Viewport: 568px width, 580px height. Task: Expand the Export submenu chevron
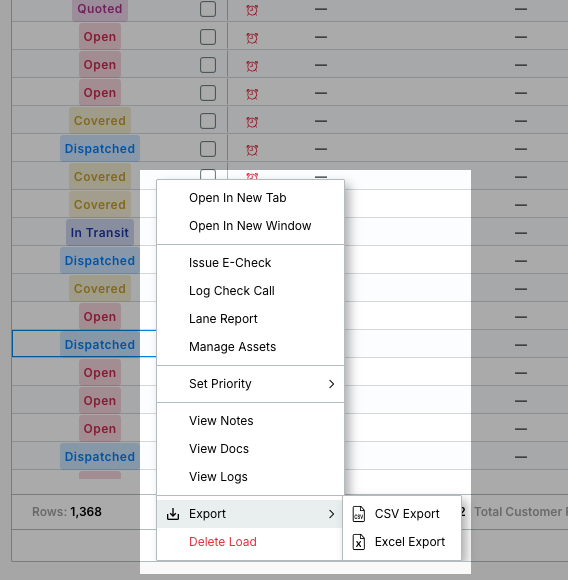pos(331,514)
